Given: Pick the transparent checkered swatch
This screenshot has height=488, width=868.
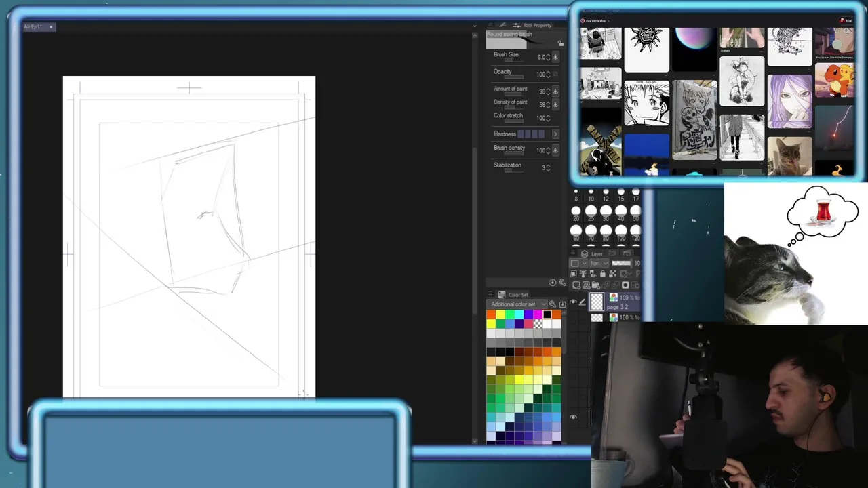Looking at the screenshot, I should 538,324.
